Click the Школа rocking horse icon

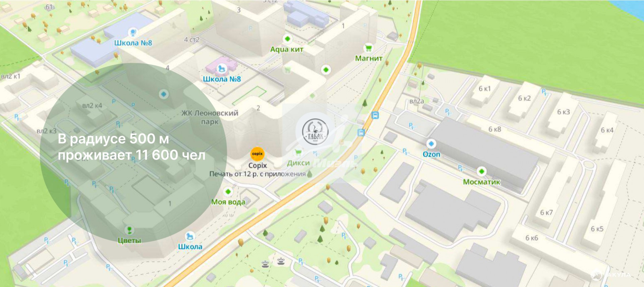pyautogui.click(x=190, y=236)
